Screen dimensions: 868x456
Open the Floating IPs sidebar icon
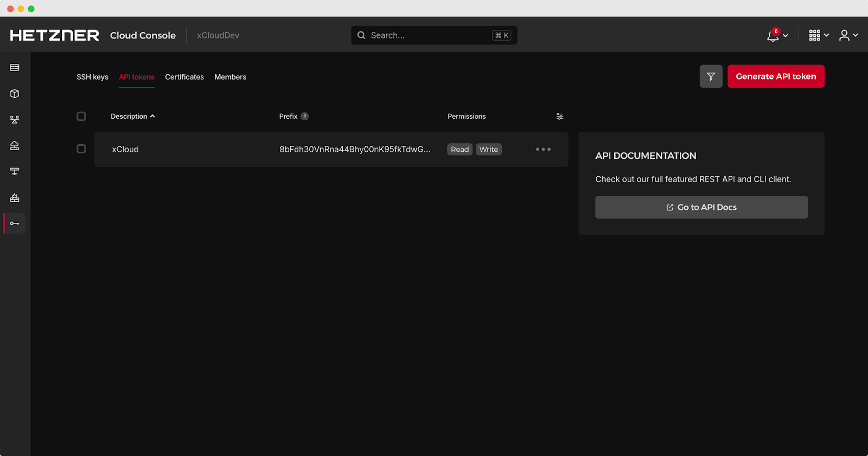coord(15,146)
